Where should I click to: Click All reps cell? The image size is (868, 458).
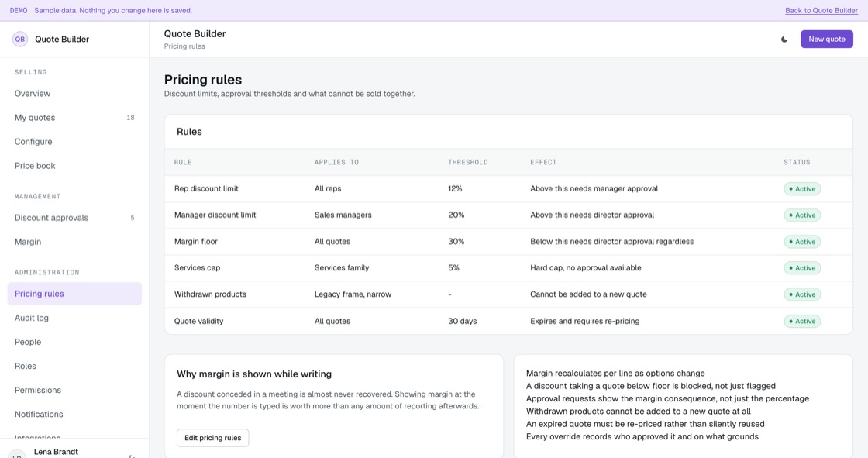click(328, 189)
